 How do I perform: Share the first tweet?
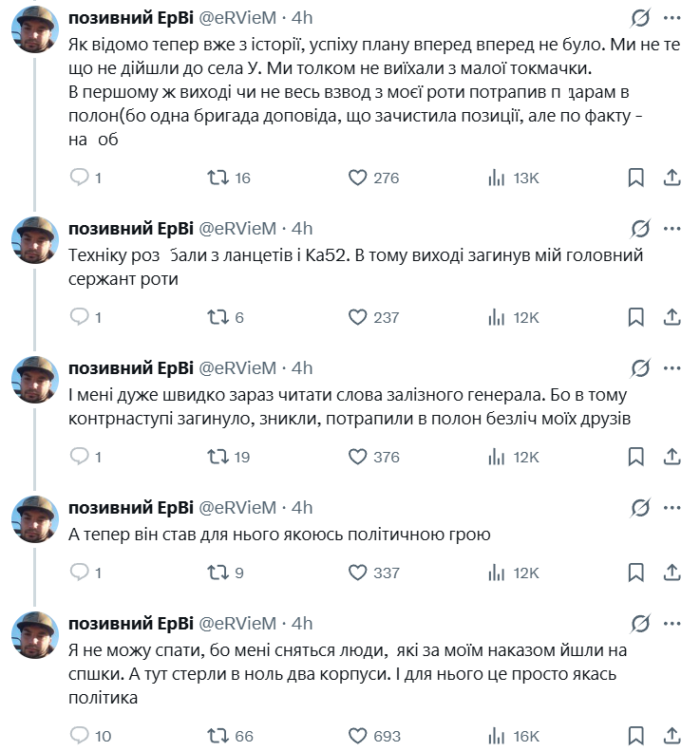pos(672,178)
